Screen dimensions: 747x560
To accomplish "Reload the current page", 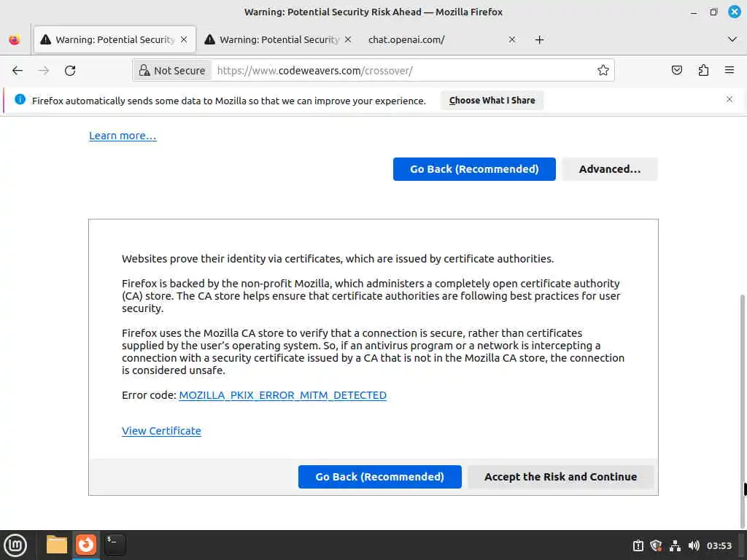I will [70, 71].
